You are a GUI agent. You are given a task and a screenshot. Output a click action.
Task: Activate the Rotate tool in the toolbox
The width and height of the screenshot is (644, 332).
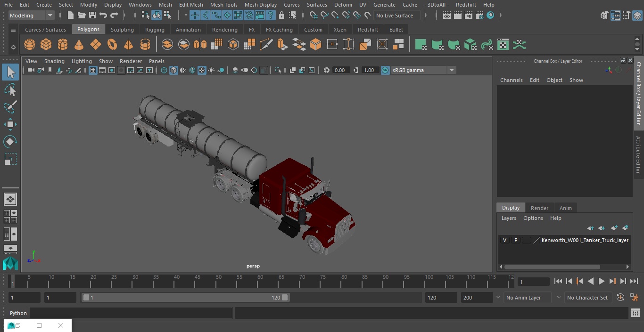coord(10,142)
